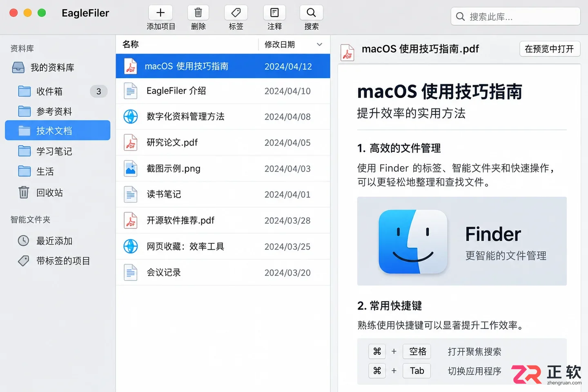
Task: Click the 添加项目 plus icon
Action: (x=160, y=13)
